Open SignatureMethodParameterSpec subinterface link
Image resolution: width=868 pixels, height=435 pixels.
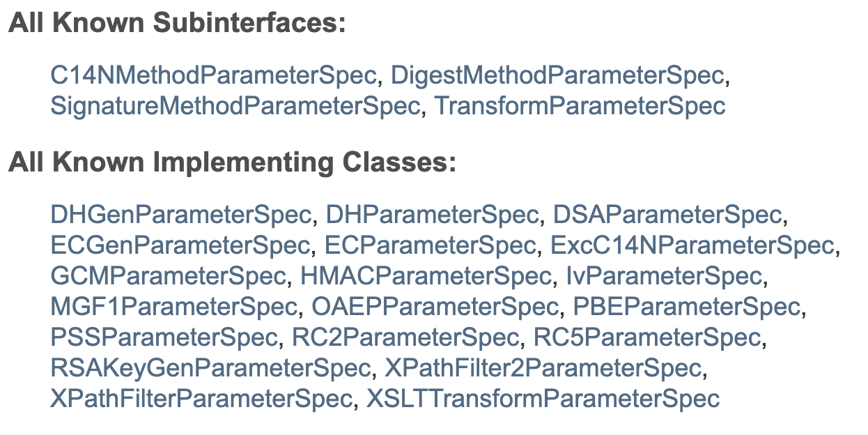[235, 106]
